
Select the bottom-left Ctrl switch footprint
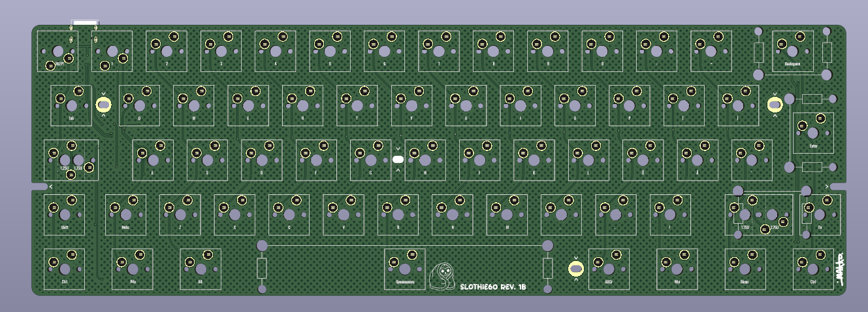point(65,269)
